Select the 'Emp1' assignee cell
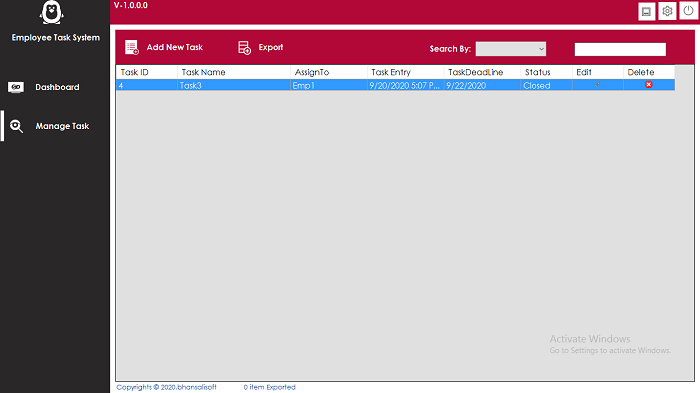Viewport: 700px width, 393px height. 329,85
